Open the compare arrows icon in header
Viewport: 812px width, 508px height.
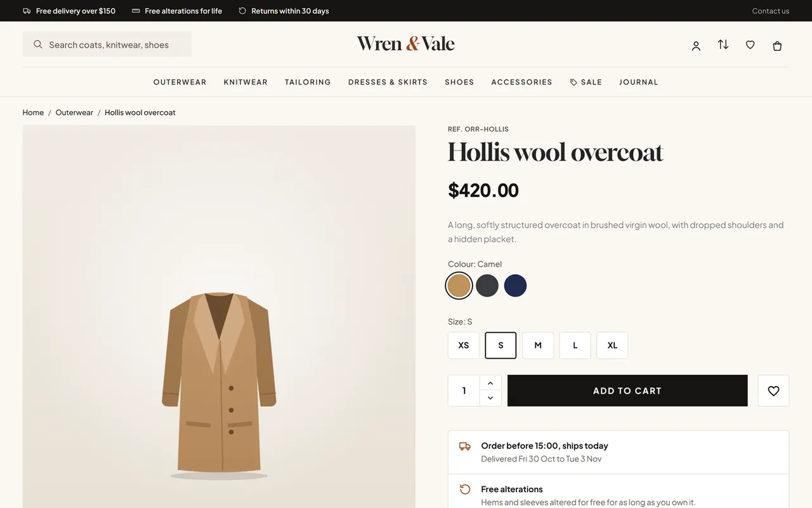pos(723,44)
